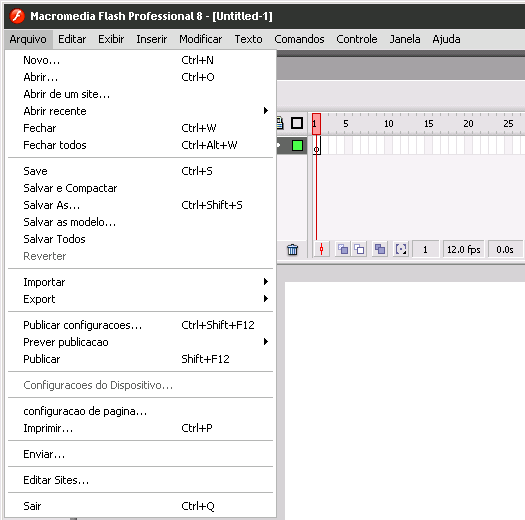This screenshot has height=520, width=525.
Task: Choose Fechar from the menu
Action: [141, 128]
